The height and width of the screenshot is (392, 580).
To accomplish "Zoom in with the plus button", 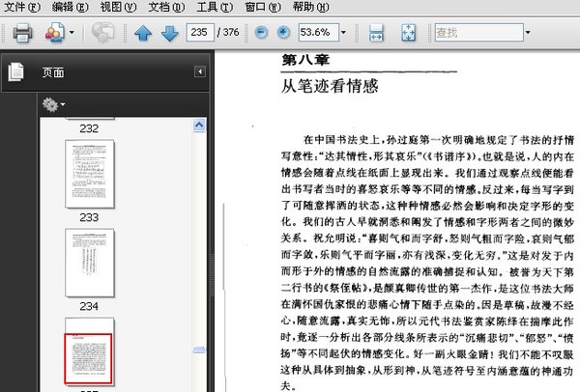I will click(283, 33).
